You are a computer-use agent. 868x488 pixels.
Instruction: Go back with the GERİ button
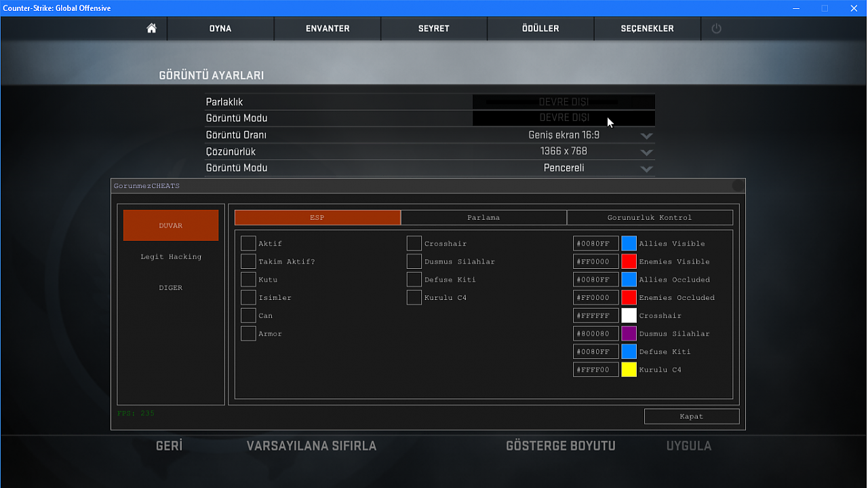tap(170, 446)
